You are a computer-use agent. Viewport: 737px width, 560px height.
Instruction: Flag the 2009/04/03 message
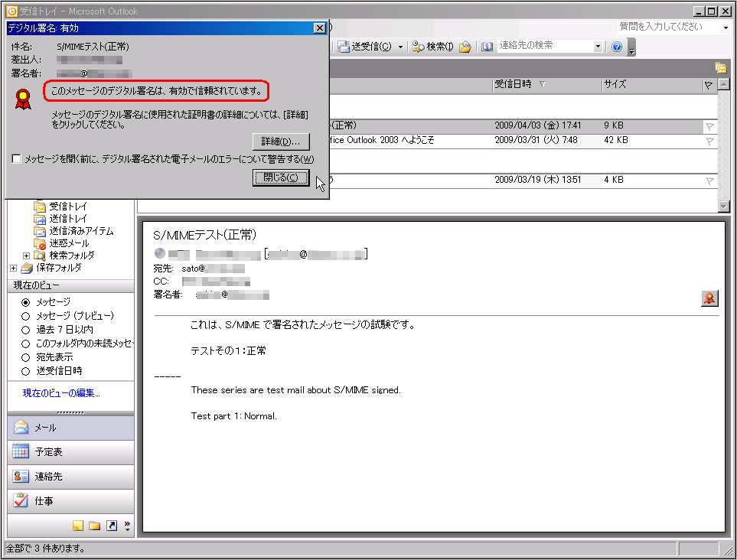tap(709, 126)
